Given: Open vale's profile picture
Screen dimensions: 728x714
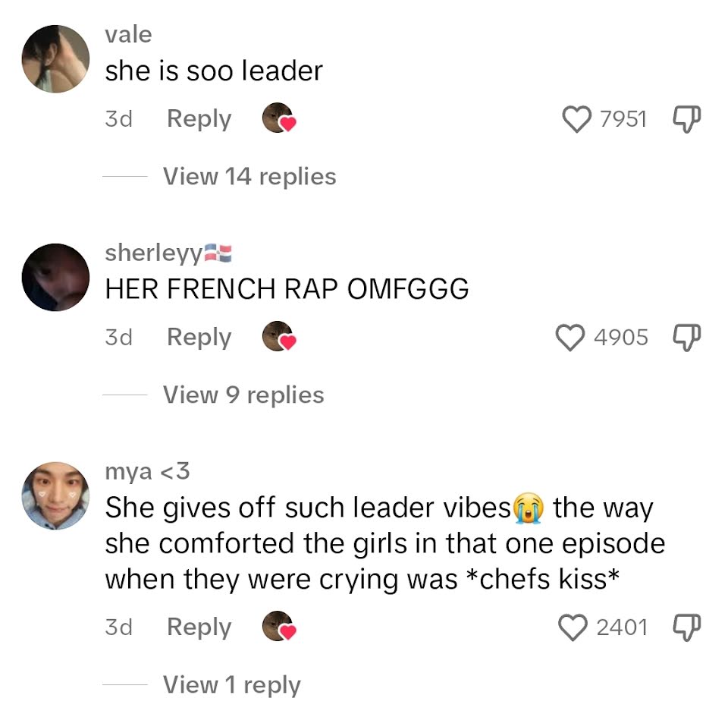Looking at the screenshot, I should click(x=55, y=59).
